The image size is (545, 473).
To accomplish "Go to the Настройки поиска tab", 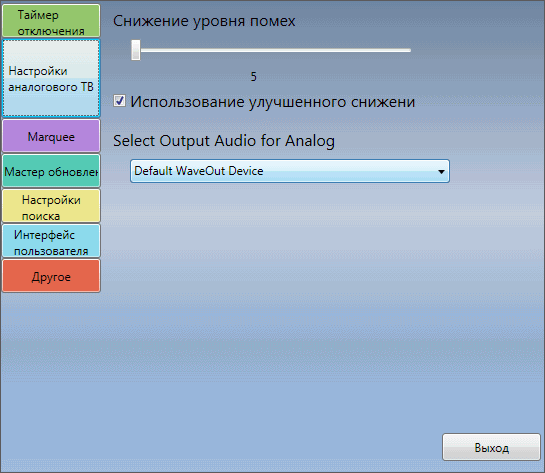I will [51, 206].
